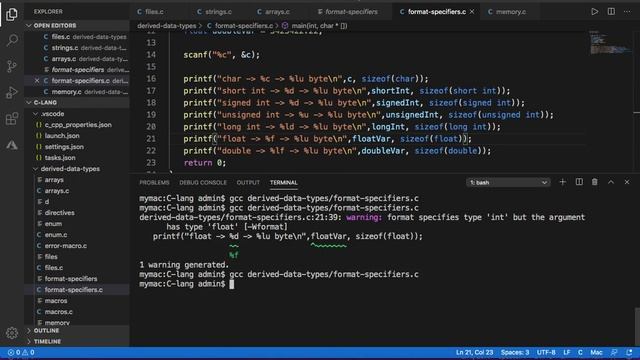
Task: Open the Search view icon
Action: 12,40
